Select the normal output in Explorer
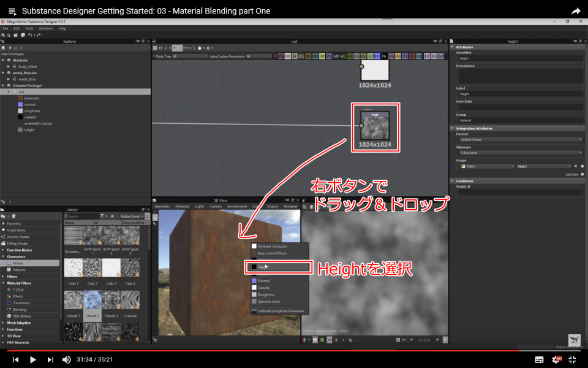 point(29,105)
